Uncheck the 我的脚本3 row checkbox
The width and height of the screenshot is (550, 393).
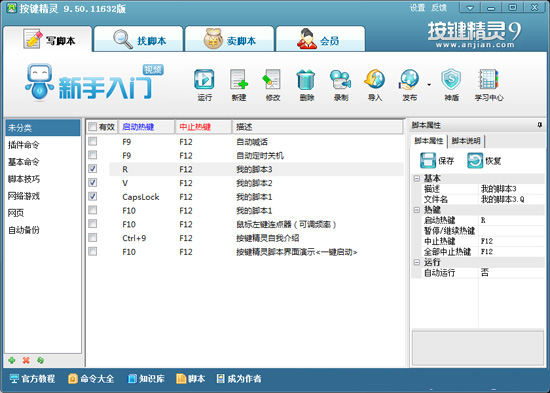93,169
